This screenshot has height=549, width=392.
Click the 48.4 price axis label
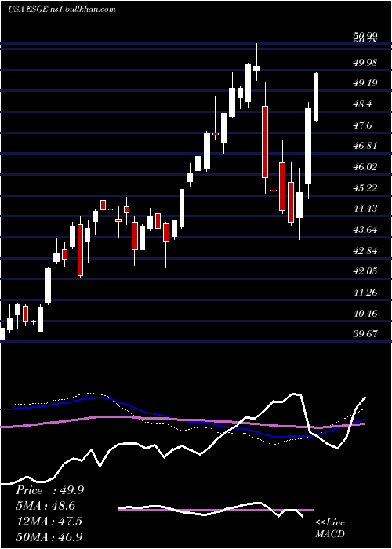pyautogui.click(x=363, y=104)
